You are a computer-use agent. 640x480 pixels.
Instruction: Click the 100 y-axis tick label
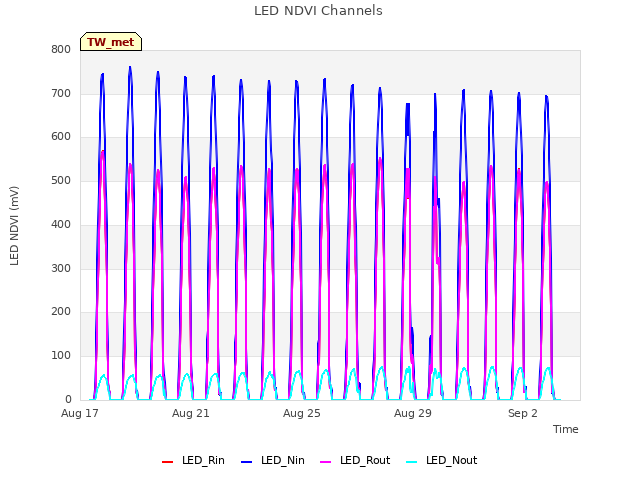pyautogui.click(x=61, y=356)
